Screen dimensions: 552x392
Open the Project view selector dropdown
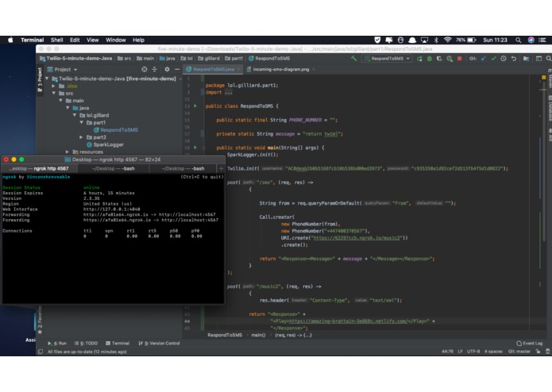(62, 70)
